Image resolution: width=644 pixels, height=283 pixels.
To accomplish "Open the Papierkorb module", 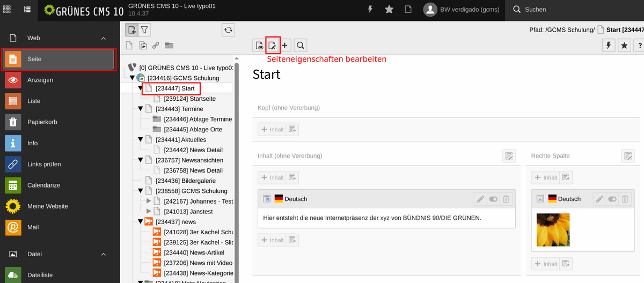I will tap(59, 122).
